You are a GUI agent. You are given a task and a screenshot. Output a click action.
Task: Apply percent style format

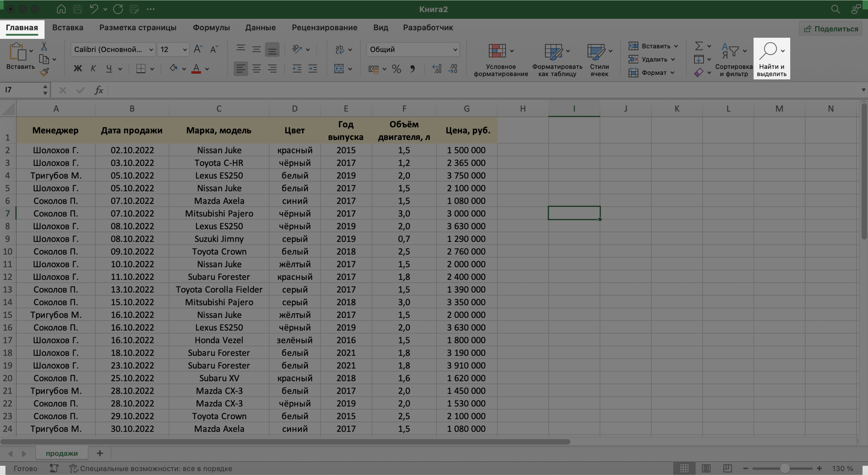click(397, 69)
